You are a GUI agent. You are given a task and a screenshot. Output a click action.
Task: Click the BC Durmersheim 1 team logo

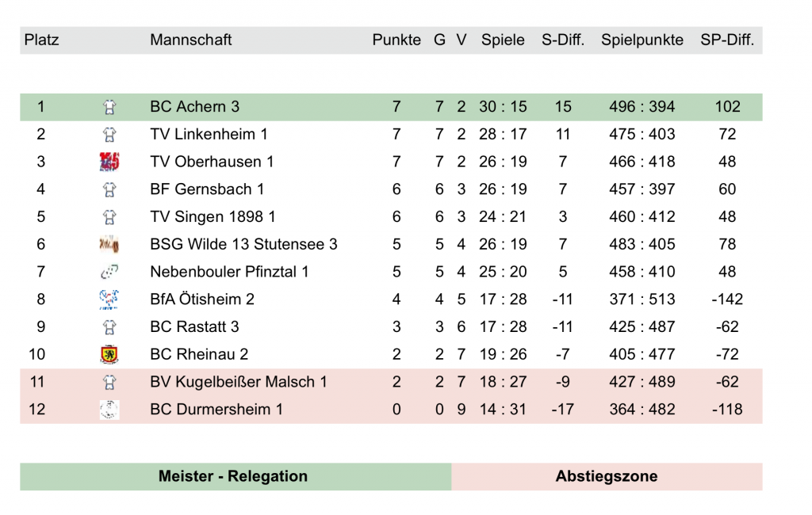point(109,410)
